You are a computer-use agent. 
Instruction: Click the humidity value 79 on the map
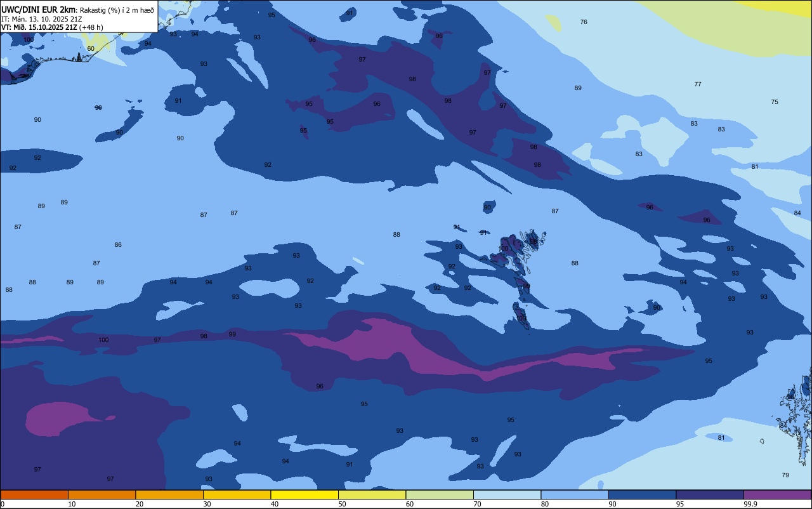(785, 475)
